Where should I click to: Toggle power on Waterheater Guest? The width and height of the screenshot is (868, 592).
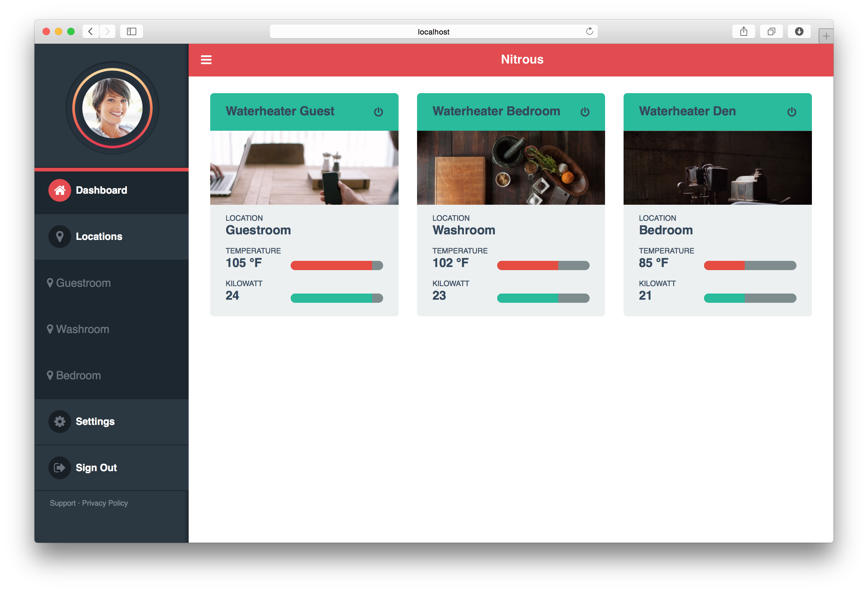378,112
